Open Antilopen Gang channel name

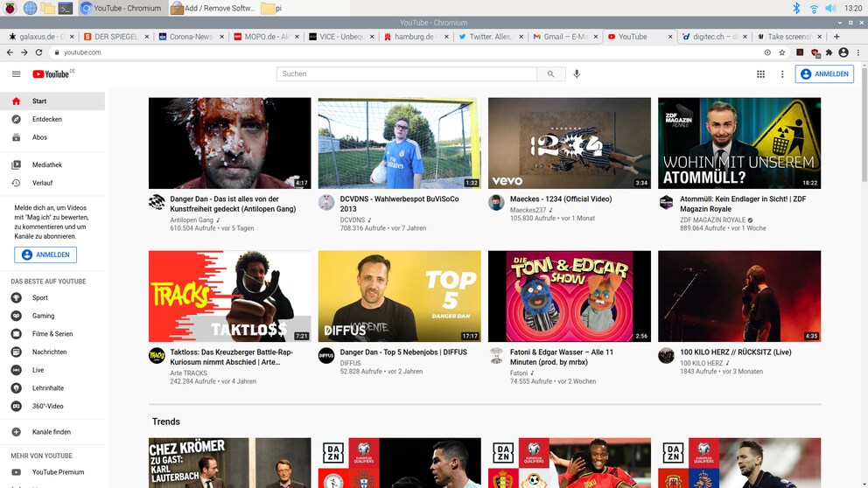click(192, 220)
